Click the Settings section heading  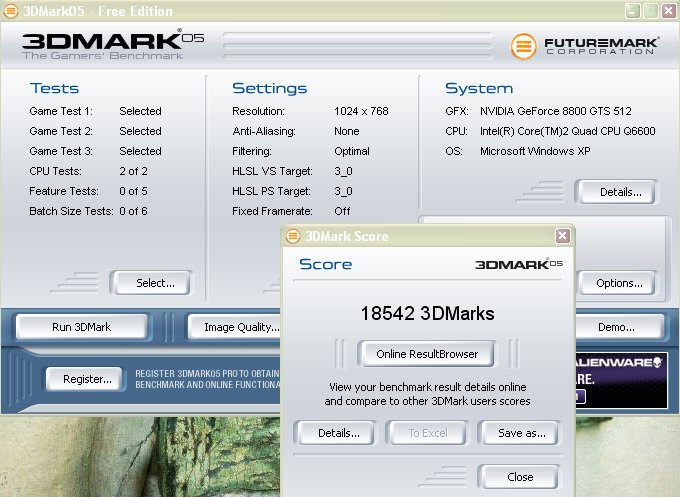pos(269,88)
